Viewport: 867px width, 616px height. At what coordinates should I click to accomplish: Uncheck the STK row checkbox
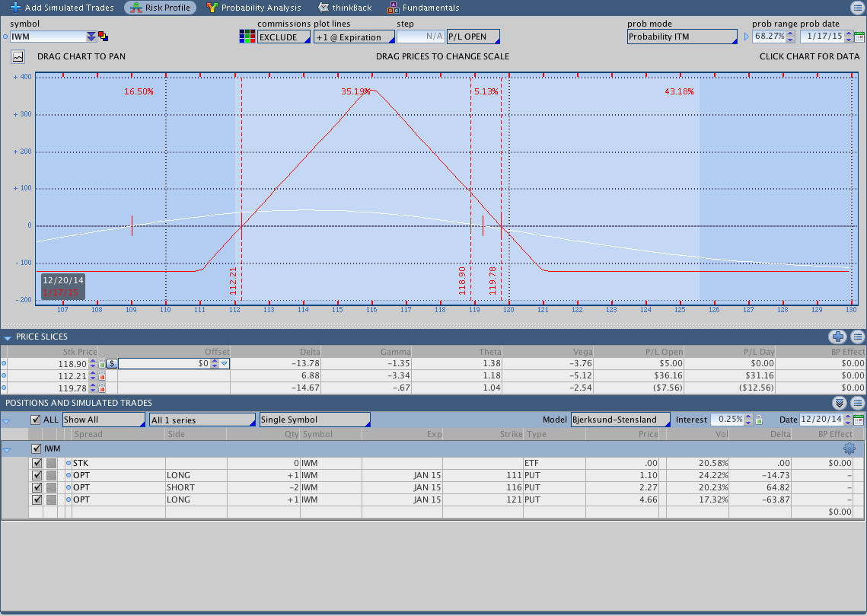coord(37,463)
